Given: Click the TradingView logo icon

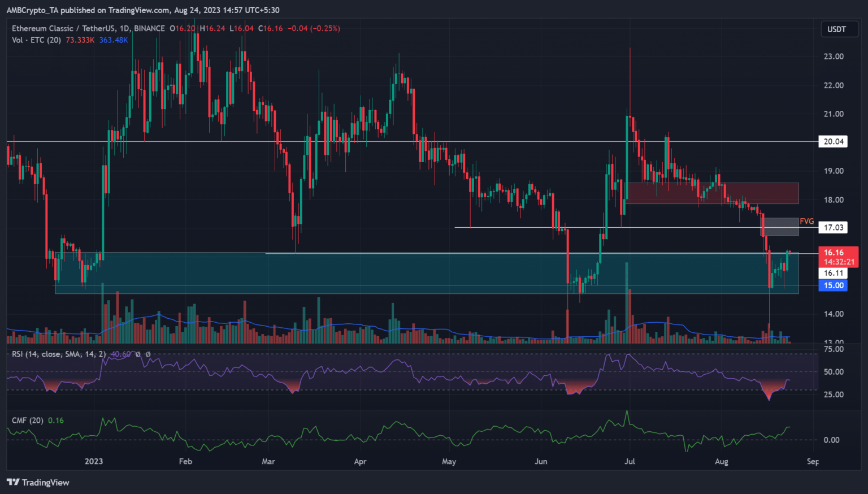Looking at the screenshot, I should pyautogui.click(x=13, y=482).
